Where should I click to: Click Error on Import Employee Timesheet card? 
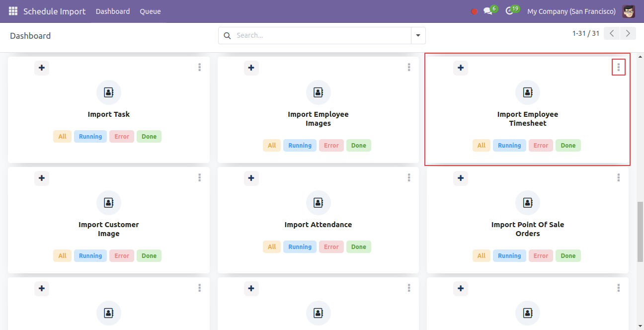click(541, 146)
